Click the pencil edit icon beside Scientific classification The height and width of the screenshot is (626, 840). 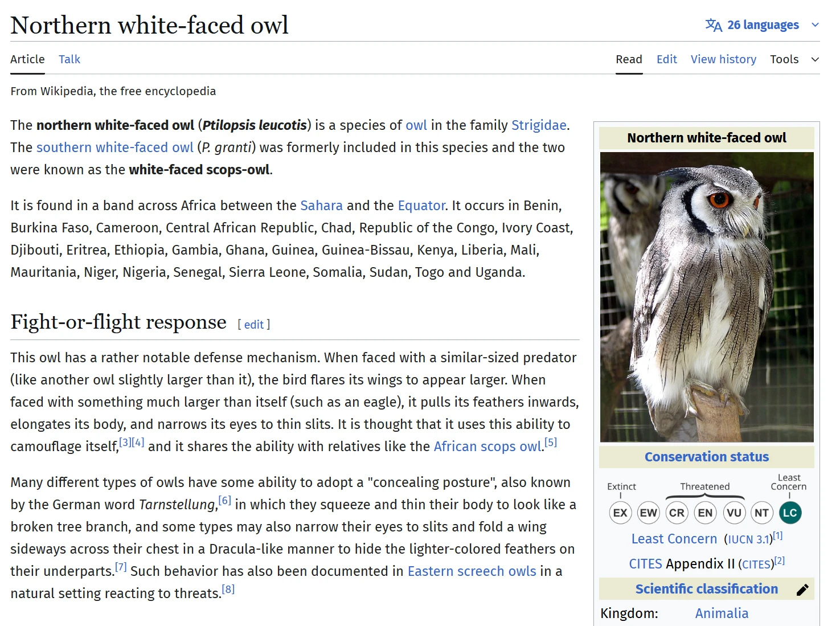tap(802, 590)
